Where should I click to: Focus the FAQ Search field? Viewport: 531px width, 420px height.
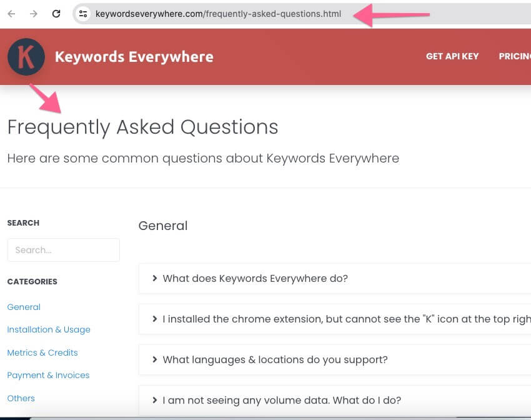coord(64,250)
